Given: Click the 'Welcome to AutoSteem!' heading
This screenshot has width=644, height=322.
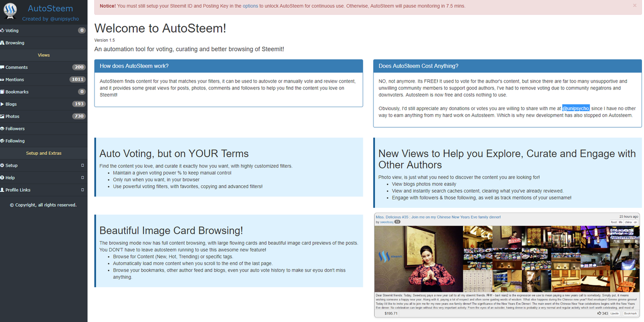Looking at the screenshot, I should click(x=160, y=28).
